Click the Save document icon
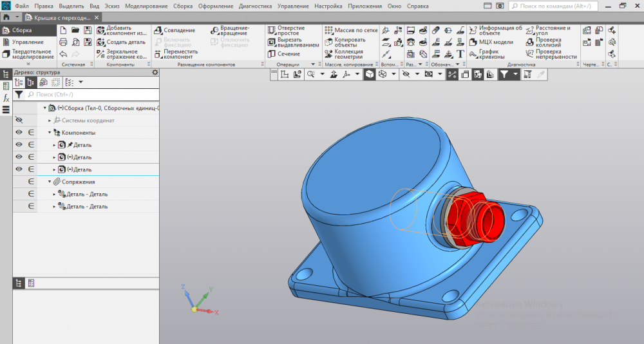 87,30
